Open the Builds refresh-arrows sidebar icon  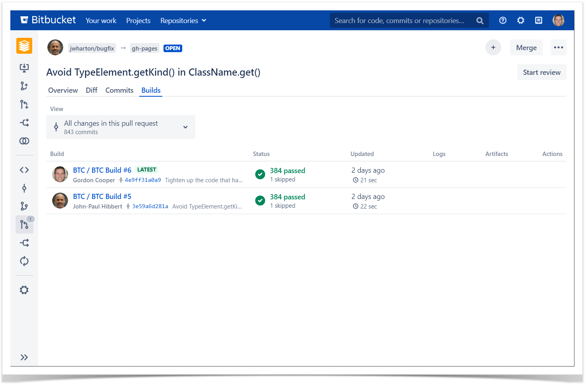24,261
